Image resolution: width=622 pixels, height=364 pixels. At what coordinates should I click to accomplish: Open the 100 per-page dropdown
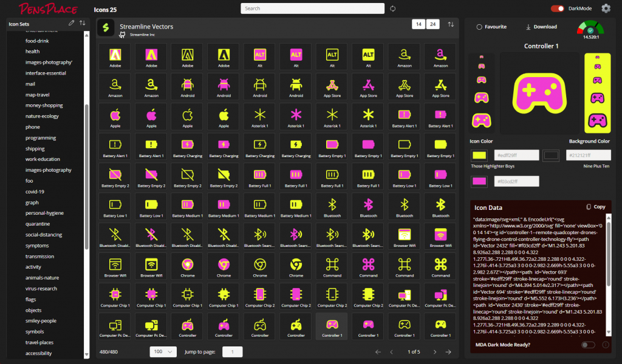pyautogui.click(x=163, y=352)
